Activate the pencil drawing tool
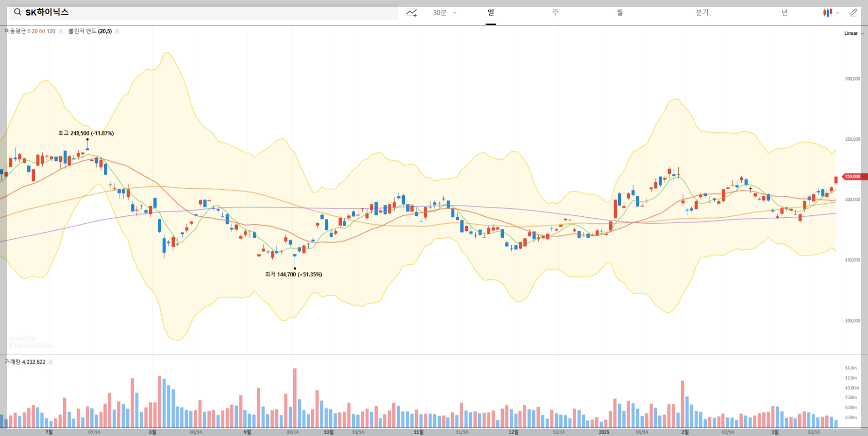The width and height of the screenshot is (868, 436). (x=854, y=13)
